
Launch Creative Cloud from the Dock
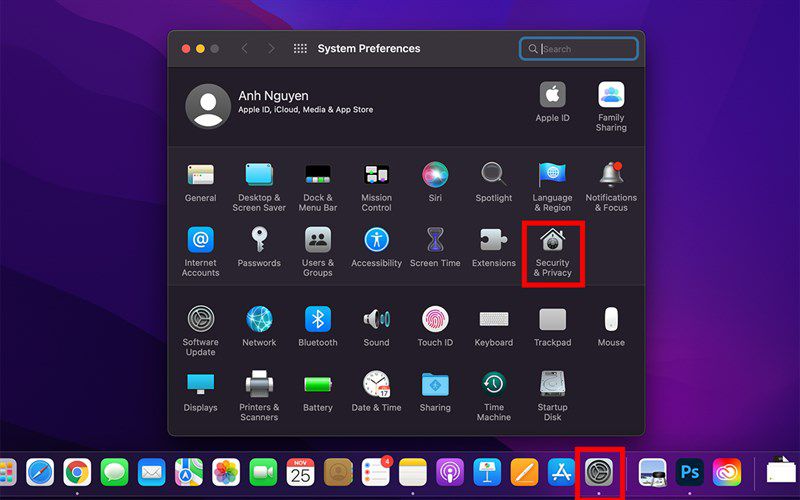pos(727,472)
